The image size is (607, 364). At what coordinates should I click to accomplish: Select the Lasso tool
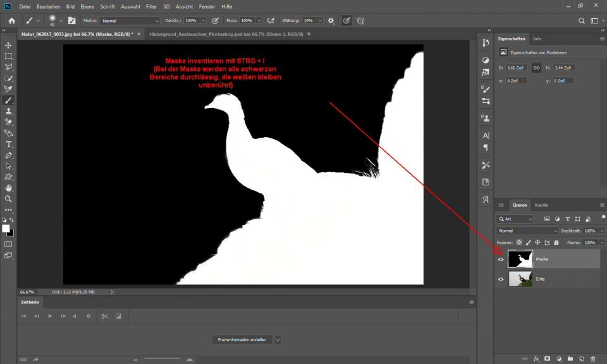point(8,67)
